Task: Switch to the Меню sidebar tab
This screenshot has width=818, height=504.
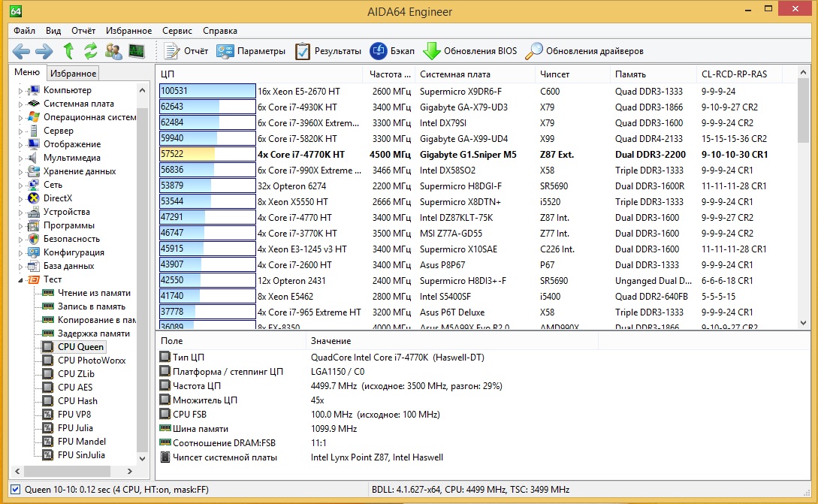Action: point(27,72)
